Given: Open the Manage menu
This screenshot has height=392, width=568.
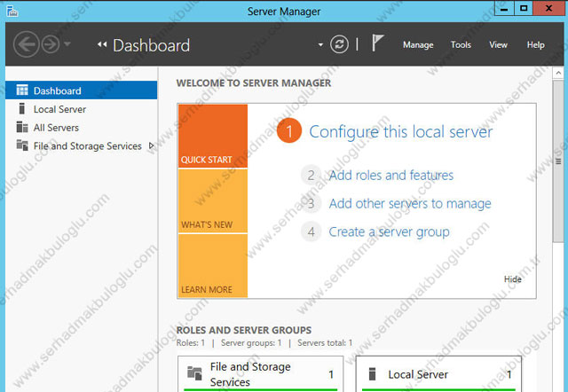Looking at the screenshot, I should click(418, 45).
